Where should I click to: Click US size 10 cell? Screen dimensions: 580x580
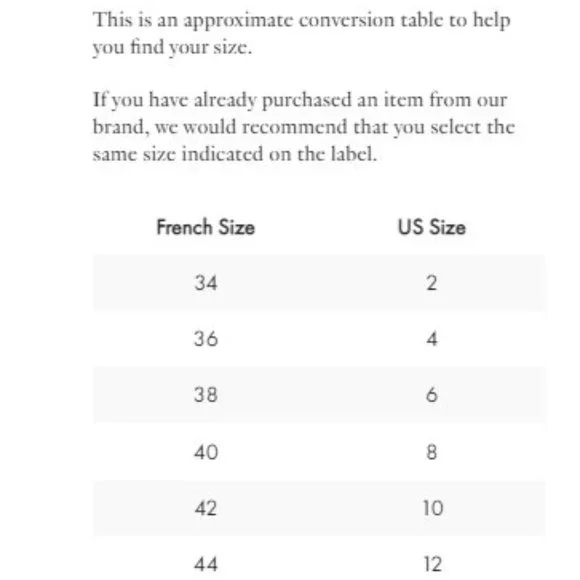[x=433, y=508]
